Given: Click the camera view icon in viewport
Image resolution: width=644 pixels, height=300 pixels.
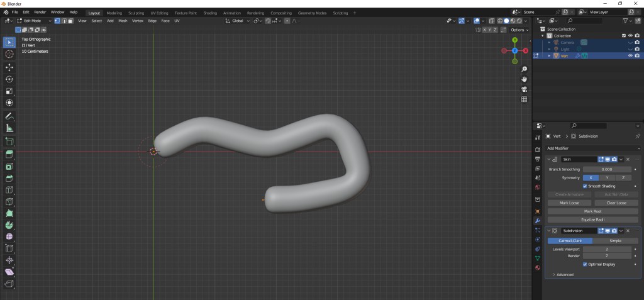Looking at the screenshot, I should coord(524,89).
